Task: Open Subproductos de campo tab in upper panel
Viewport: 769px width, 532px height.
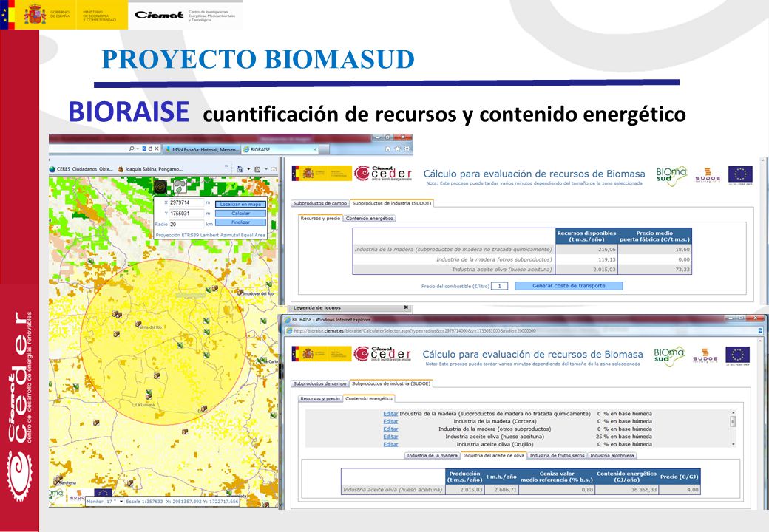Action: [319, 203]
